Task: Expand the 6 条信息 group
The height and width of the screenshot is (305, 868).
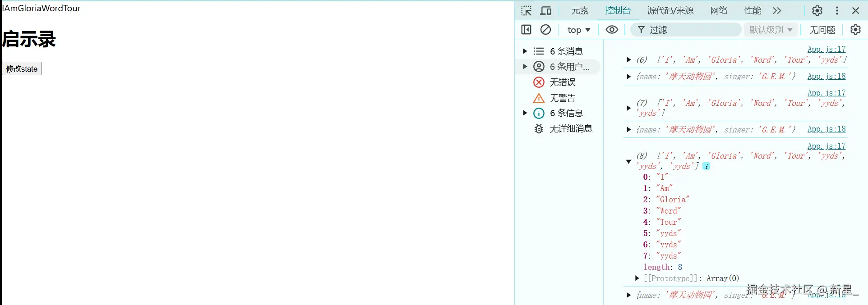Action: tap(525, 113)
